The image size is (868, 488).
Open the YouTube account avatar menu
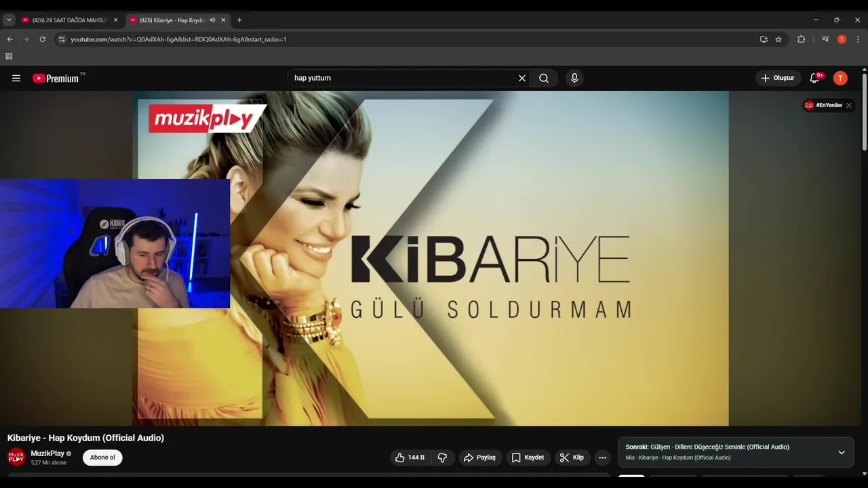[x=840, y=78]
